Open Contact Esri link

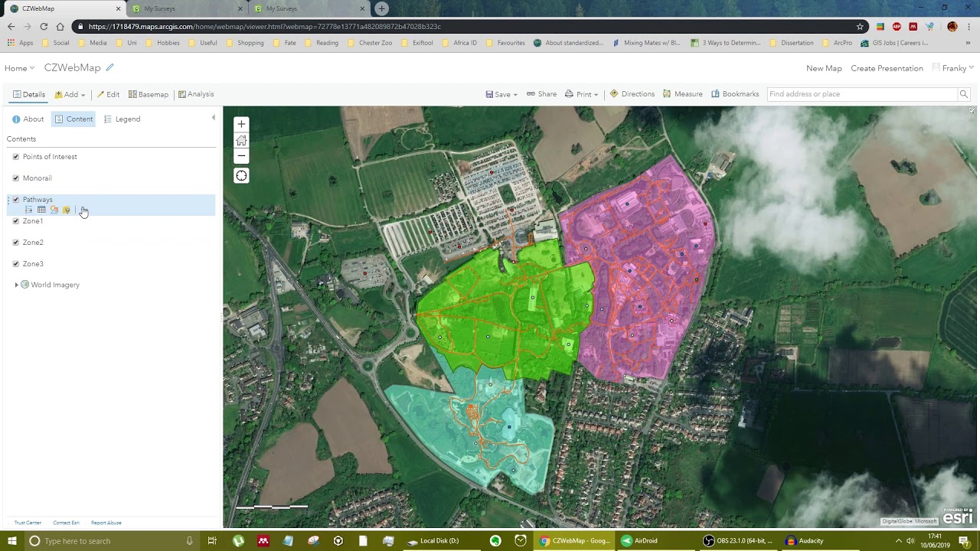[x=66, y=523]
